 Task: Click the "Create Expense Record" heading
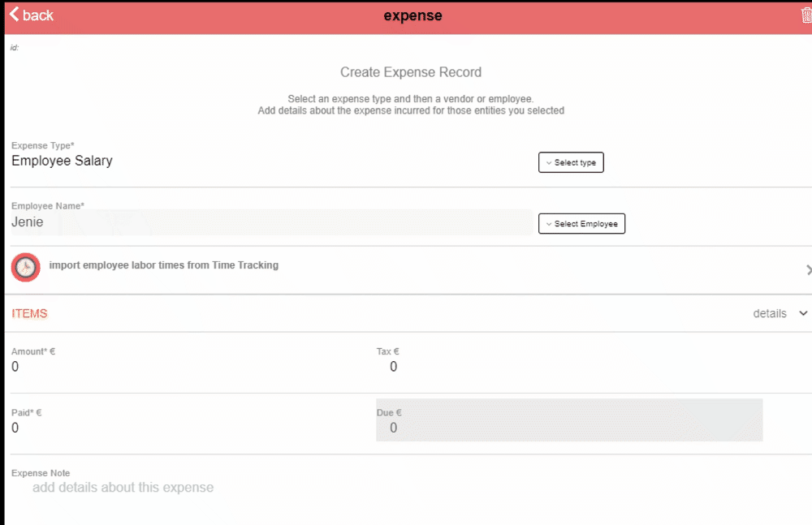[x=411, y=72]
